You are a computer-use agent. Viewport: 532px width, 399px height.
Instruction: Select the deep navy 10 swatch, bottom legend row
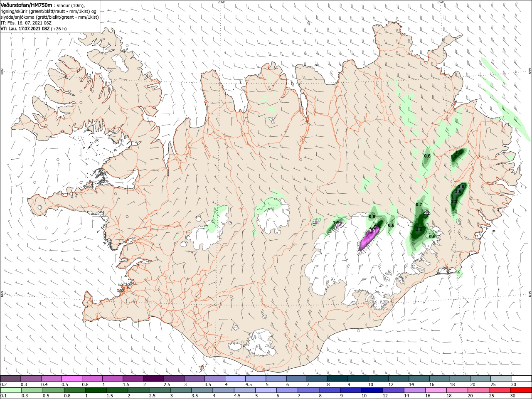(x=372, y=390)
